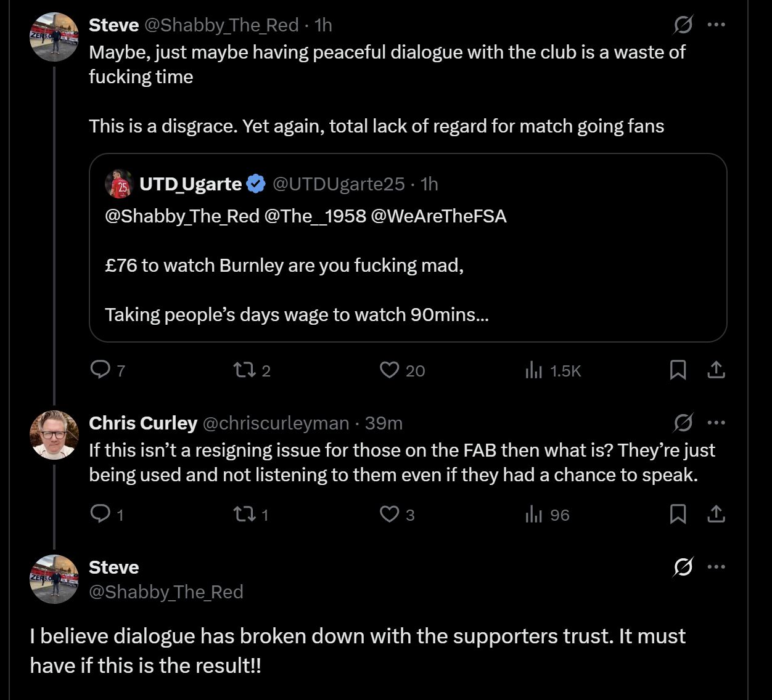Screen dimensions: 772x700
Task: Like Steve's tweet with 20 likes
Action: point(389,370)
